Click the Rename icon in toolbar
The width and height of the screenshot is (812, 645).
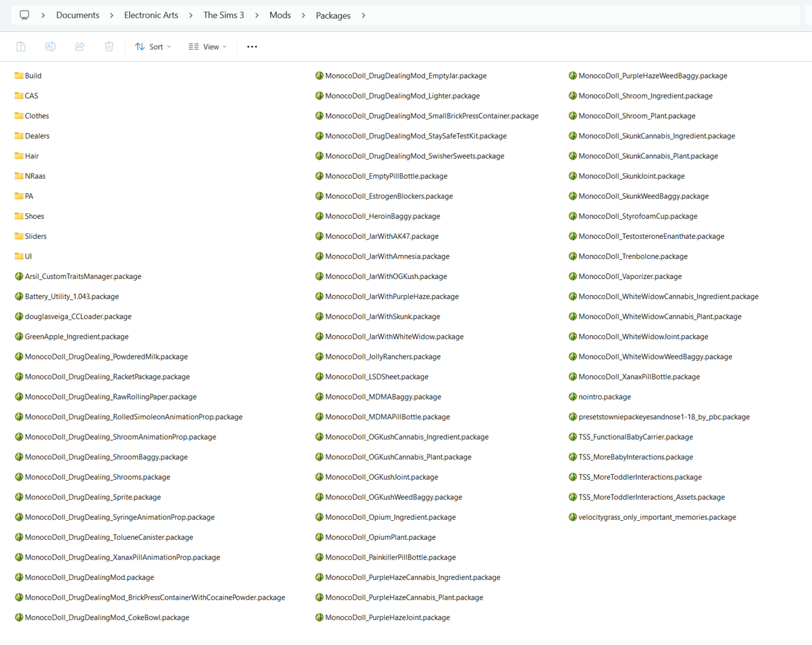point(50,47)
